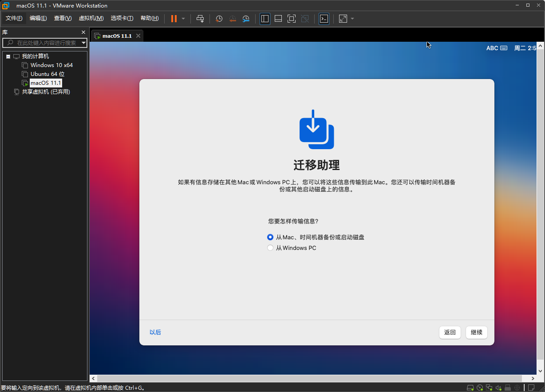The width and height of the screenshot is (545, 392).
Task: Toggle the thumbnail bar view icon
Action: tap(278, 19)
